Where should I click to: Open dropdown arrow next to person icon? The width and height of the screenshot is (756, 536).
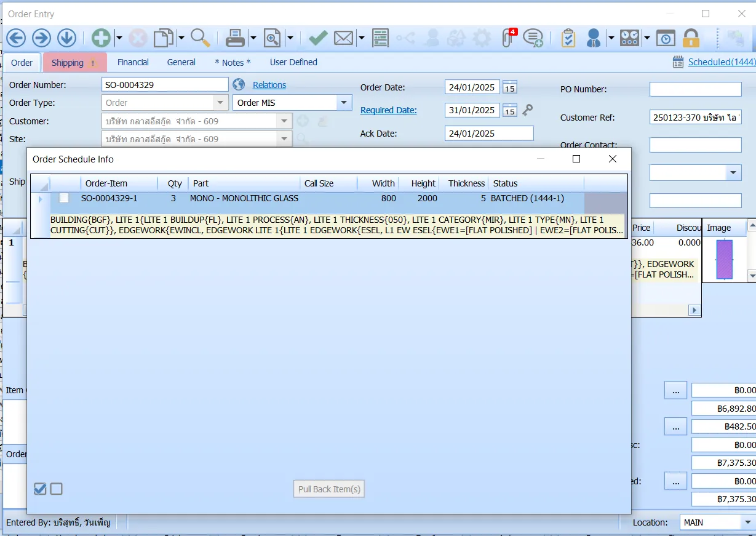click(611, 38)
